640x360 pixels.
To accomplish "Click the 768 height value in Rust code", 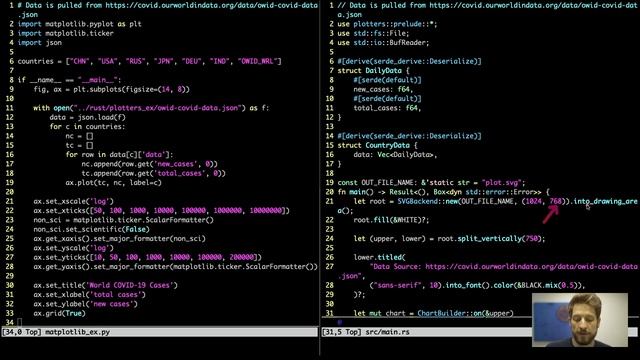I will coord(556,202).
